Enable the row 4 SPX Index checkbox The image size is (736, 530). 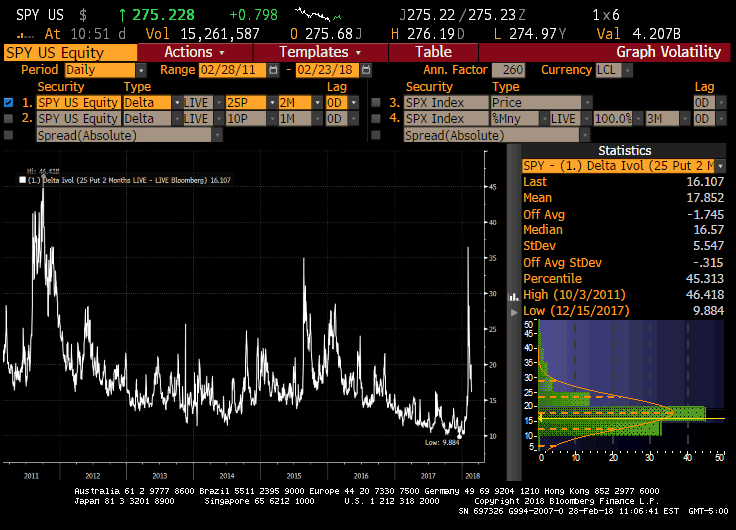tap(376, 119)
